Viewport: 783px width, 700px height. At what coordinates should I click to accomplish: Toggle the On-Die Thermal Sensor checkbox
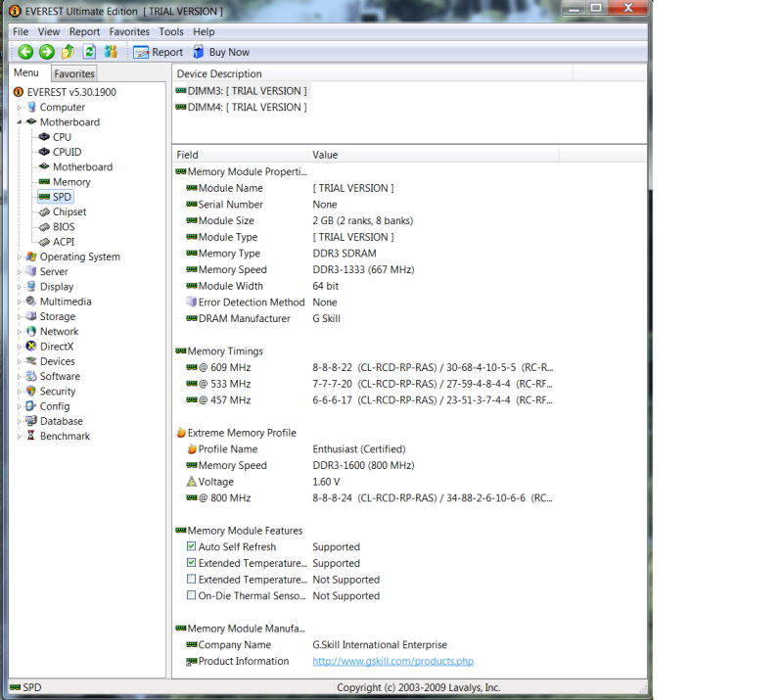coord(191,595)
